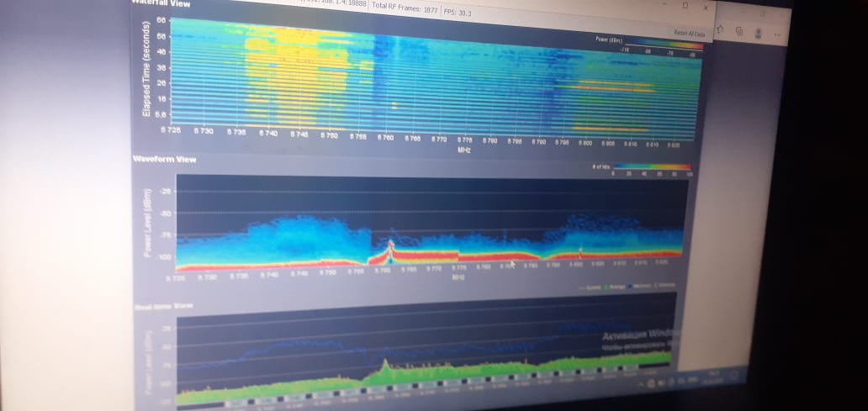Open the three-dots menu in background browser

[x=777, y=34]
